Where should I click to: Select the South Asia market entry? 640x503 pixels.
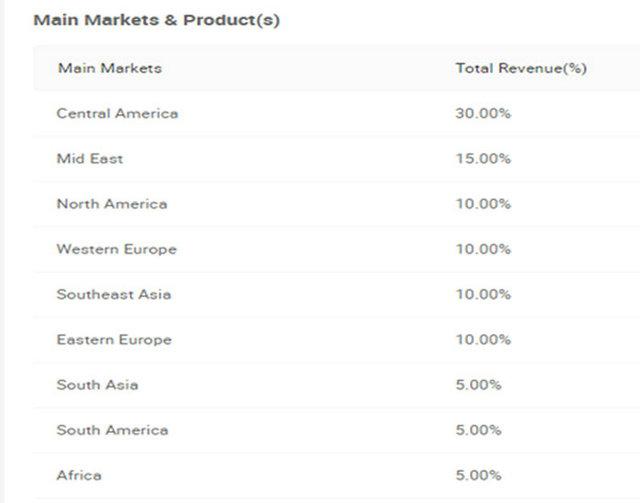[97, 385]
